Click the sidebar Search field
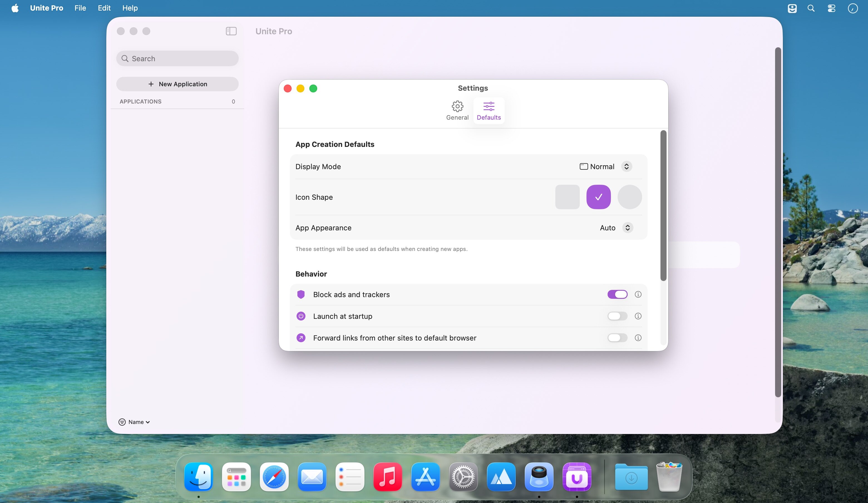Screen dimensions: 868x503 click(177, 59)
